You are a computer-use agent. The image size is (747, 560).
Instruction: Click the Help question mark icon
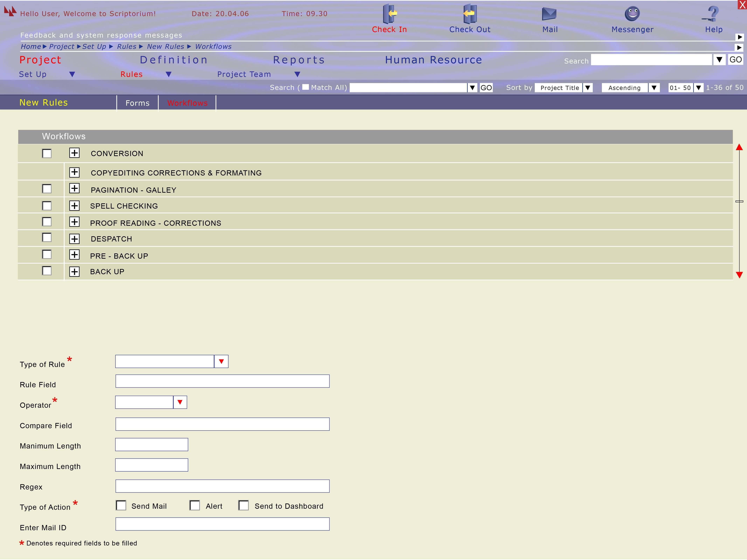tap(713, 14)
